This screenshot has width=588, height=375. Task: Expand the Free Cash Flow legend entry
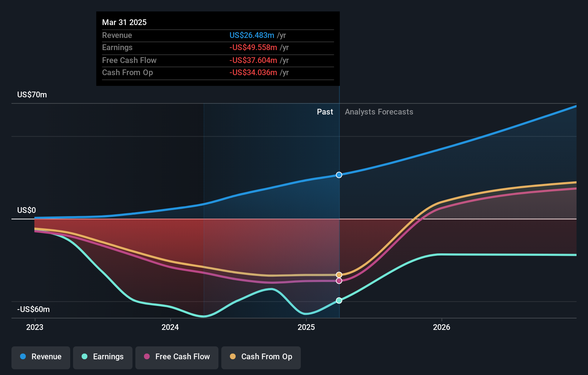pos(177,357)
